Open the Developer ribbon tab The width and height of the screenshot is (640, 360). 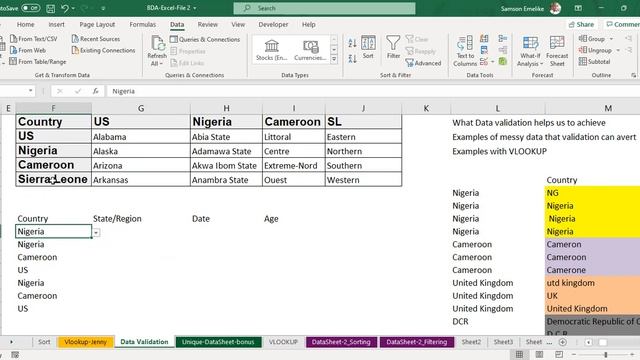tap(273, 24)
